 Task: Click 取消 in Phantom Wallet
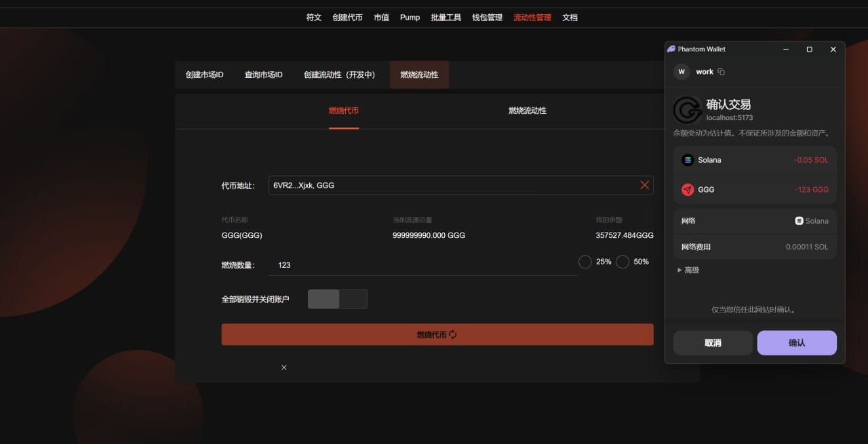(x=713, y=343)
